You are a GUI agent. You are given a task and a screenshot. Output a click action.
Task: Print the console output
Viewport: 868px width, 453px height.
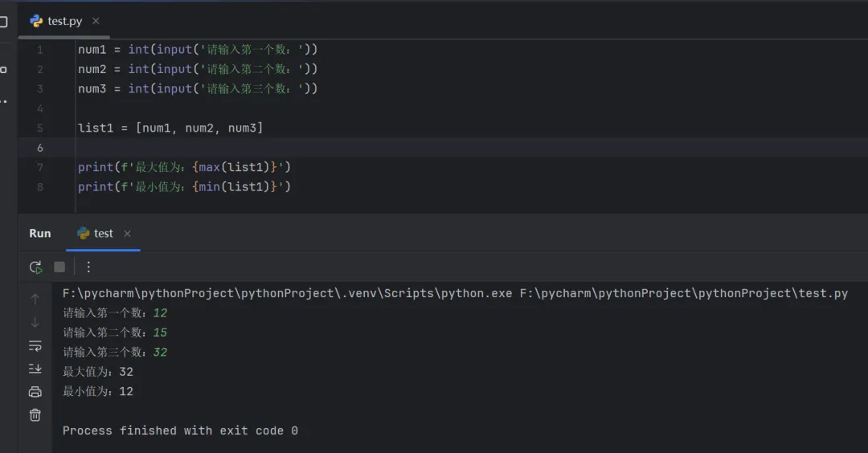click(35, 392)
